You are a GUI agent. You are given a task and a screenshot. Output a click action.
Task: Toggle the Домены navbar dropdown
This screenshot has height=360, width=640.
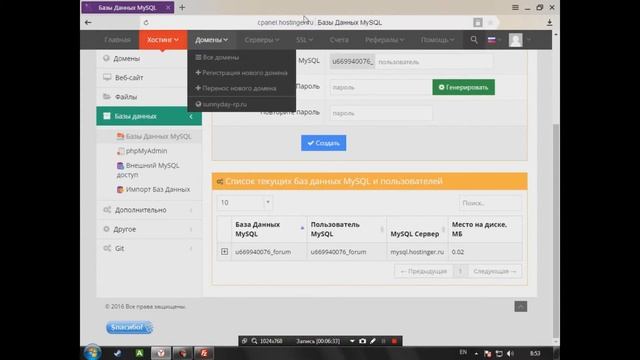tap(211, 40)
